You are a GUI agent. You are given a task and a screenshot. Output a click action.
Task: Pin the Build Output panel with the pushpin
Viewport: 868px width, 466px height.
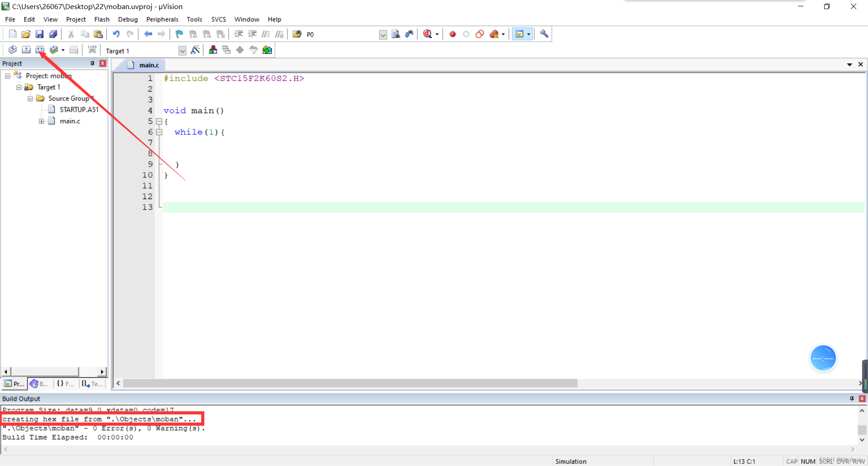click(x=852, y=399)
